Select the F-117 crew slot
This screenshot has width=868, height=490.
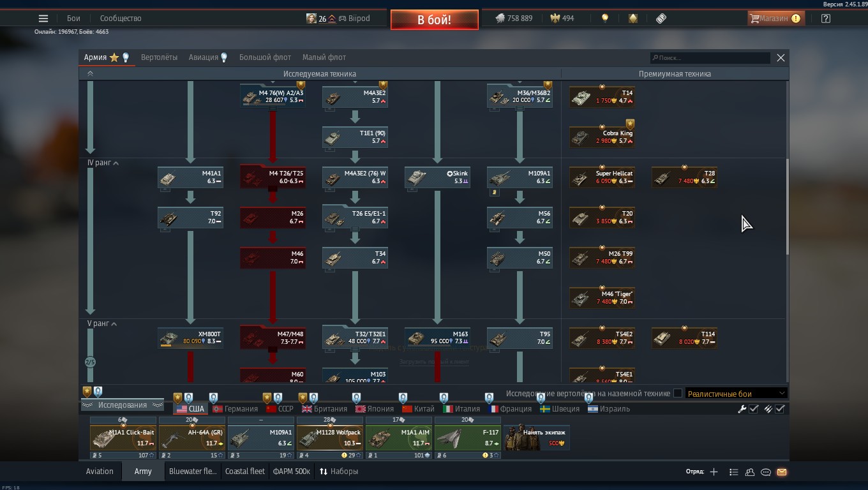click(x=468, y=437)
